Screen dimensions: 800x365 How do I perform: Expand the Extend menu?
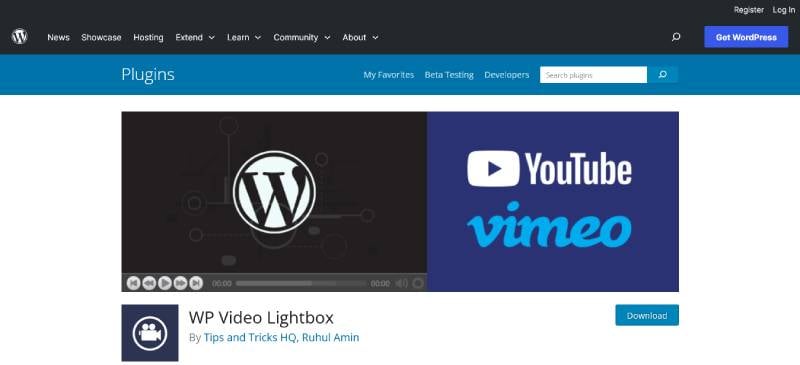(x=195, y=37)
